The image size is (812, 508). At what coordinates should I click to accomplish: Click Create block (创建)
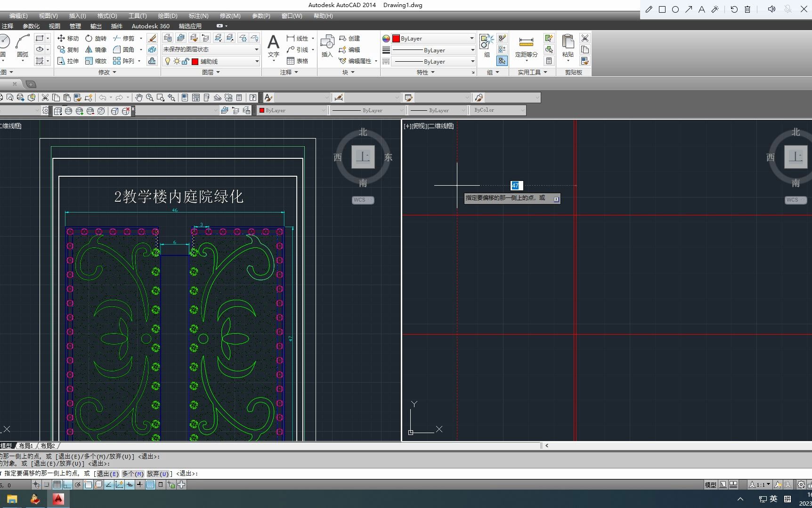point(349,38)
